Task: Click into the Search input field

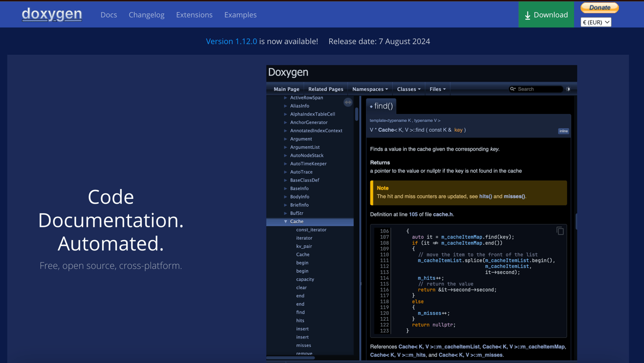Action: tap(539, 89)
